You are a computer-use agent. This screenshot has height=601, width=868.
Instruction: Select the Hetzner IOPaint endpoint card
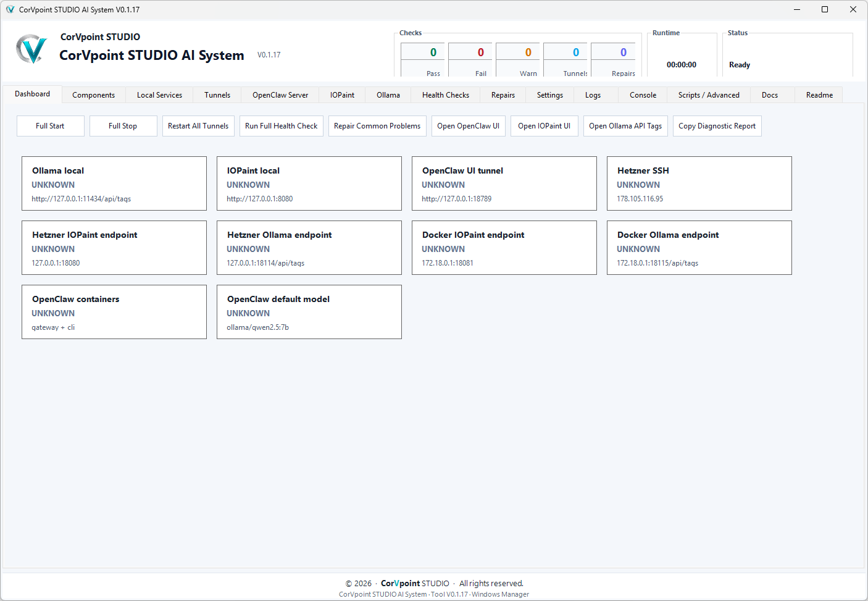114,248
